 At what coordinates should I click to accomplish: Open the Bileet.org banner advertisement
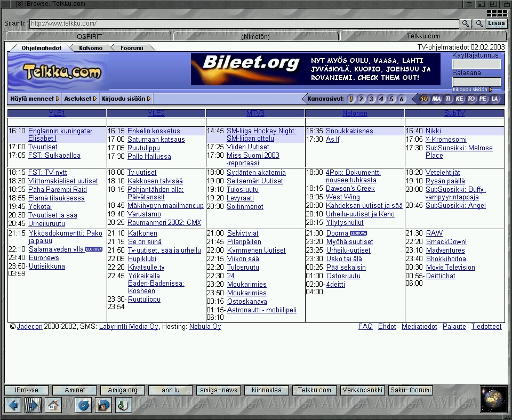[x=315, y=69]
